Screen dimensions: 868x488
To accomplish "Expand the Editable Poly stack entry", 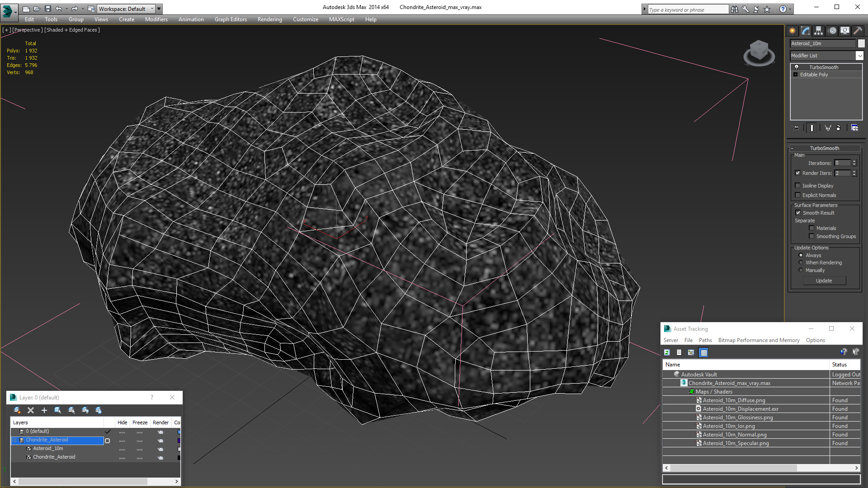I will tap(795, 75).
